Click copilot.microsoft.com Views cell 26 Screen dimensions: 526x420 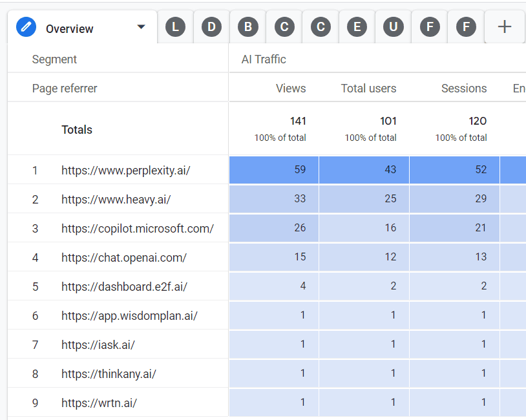tap(274, 228)
